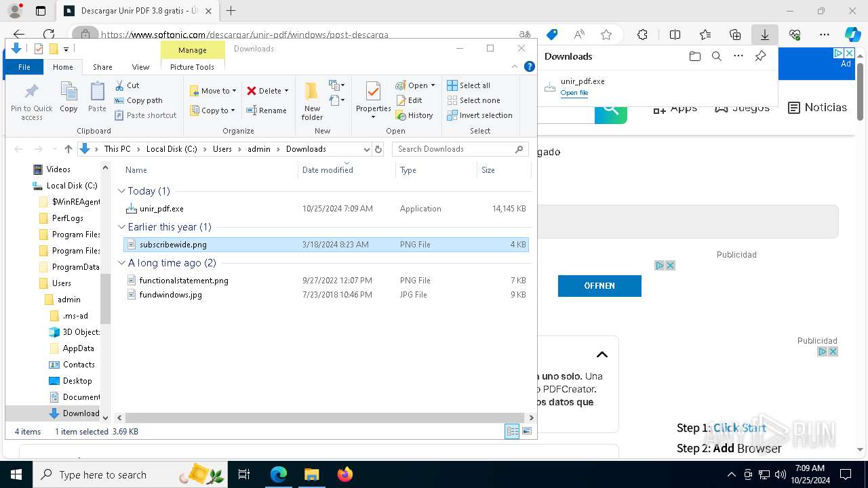Open Task View on taskbar
This screenshot has height=488, width=868.
(x=244, y=474)
